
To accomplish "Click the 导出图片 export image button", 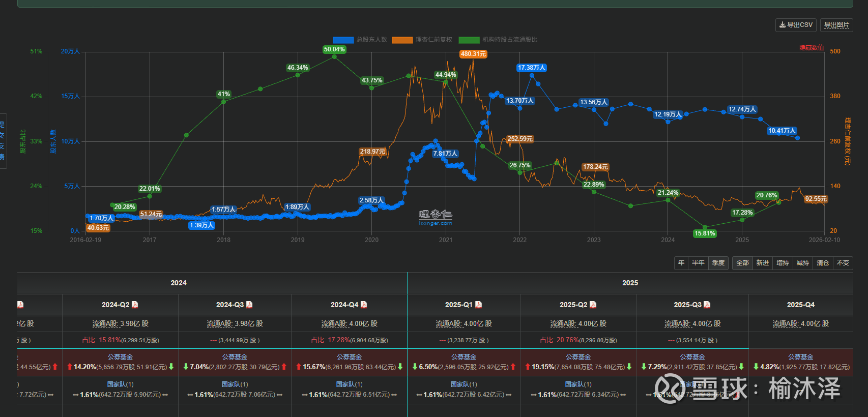I will click(x=836, y=25).
